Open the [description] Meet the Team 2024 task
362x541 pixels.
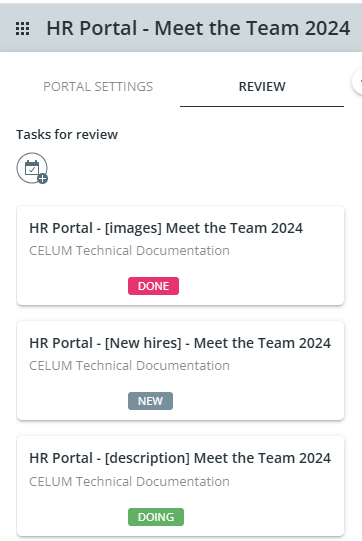(180, 458)
